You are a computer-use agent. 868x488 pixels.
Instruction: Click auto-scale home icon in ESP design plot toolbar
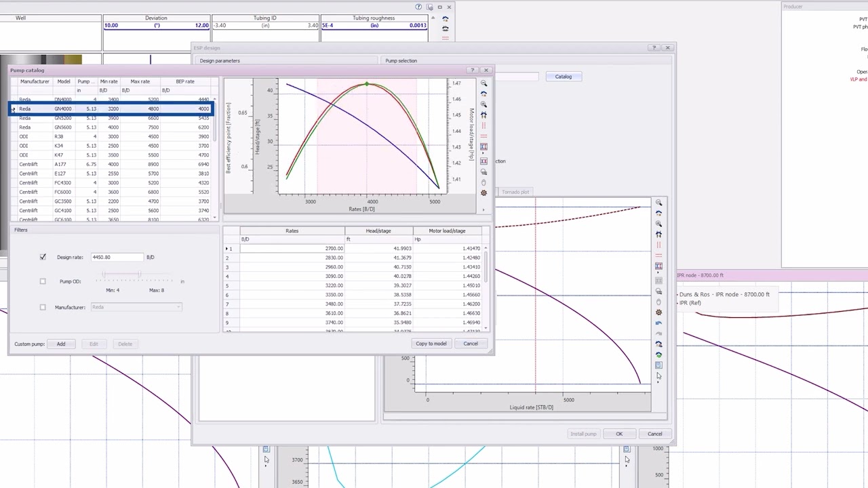point(658,212)
